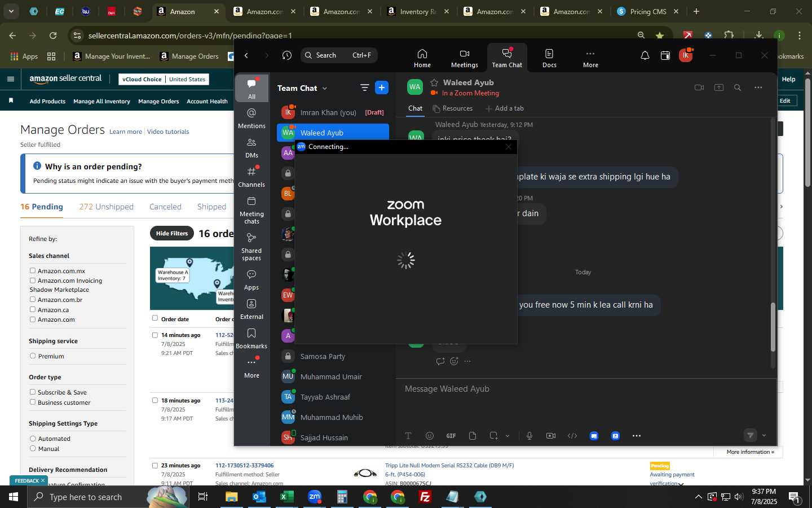Image resolution: width=812 pixels, height=508 pixels.
Task: Check the Amazon.com.mx sales channel checkbox
Action: (33, 271)
